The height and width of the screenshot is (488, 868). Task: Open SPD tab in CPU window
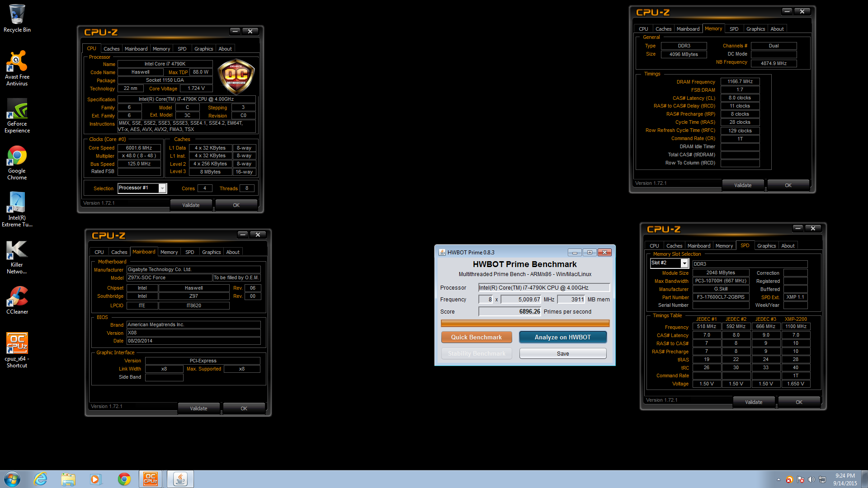(x=182, y=49)
